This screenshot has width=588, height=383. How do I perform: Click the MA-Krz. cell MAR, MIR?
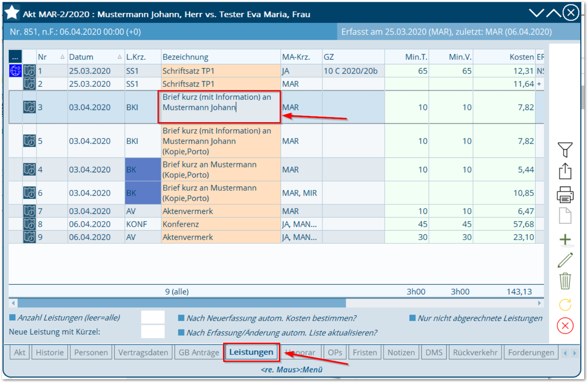click(x=301, y=193)
